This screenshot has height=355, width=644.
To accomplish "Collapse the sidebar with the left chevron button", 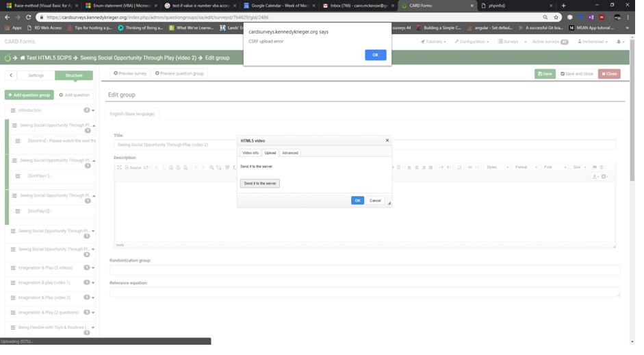I will pos(11,76).
